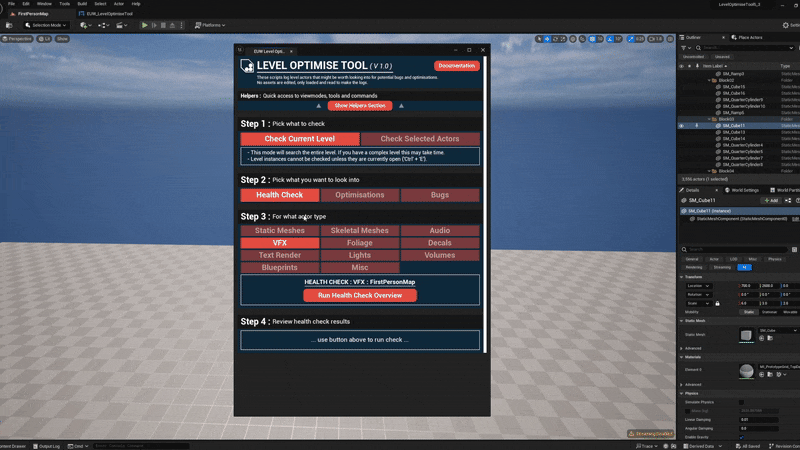Select Check Selected Actors mode

(x=420, y=139)
